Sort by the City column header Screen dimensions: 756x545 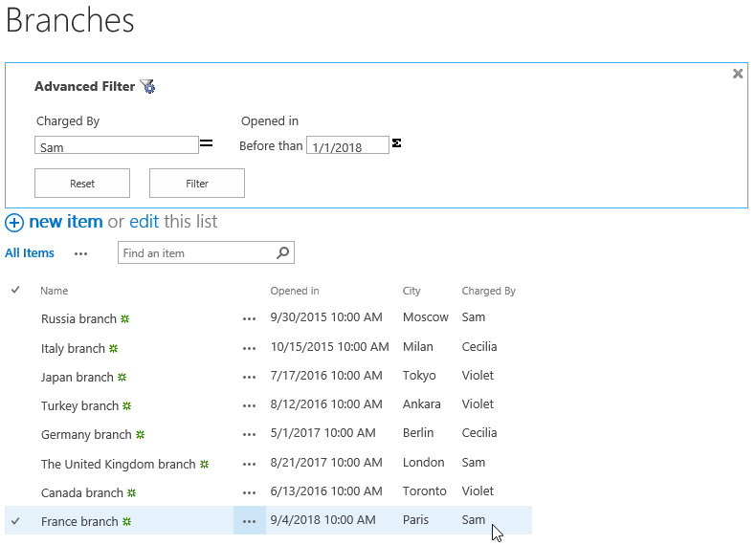pyautogui.click(x=411, y=291)
